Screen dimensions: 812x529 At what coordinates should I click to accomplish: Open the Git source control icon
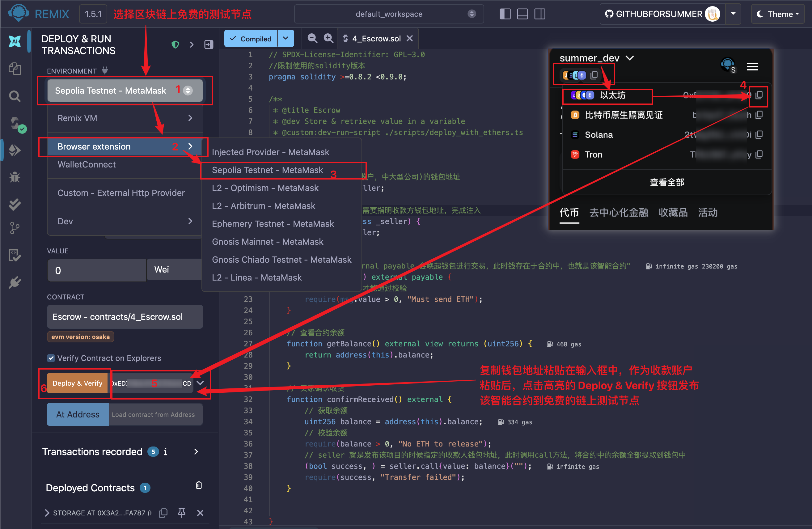(15, 228)
